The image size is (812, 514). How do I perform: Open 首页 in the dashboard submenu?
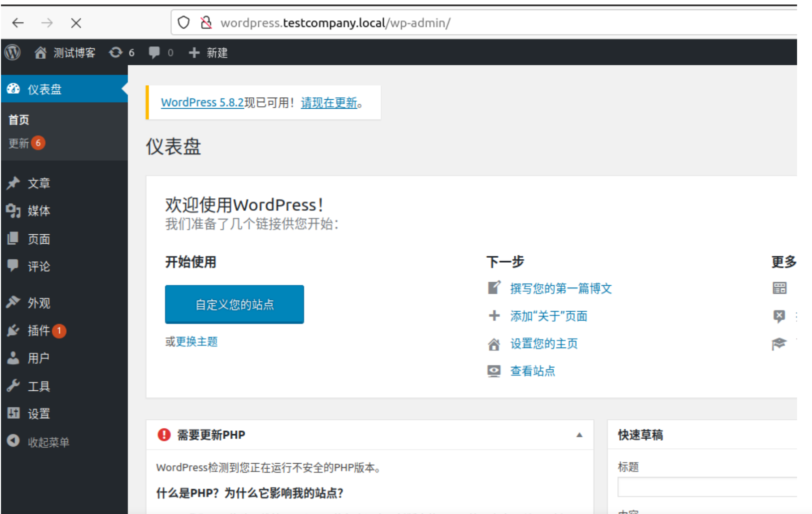coord(19,120)
